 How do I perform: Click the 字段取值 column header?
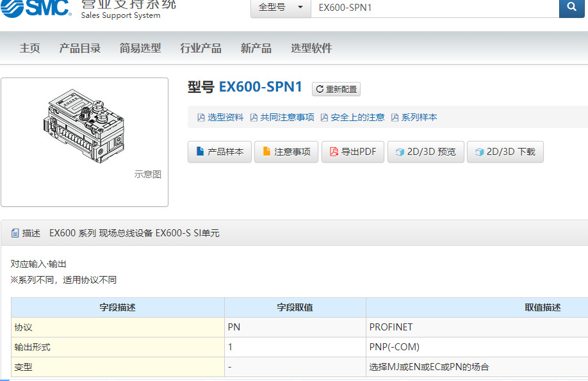point(295,307)
